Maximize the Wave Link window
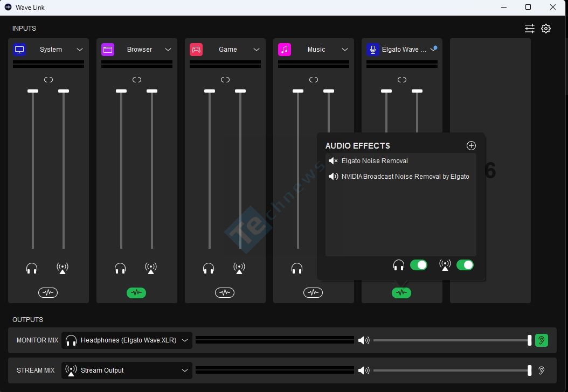Image resolution: width=568 pixels, height=392 pixels. click(x=528, y=7)
